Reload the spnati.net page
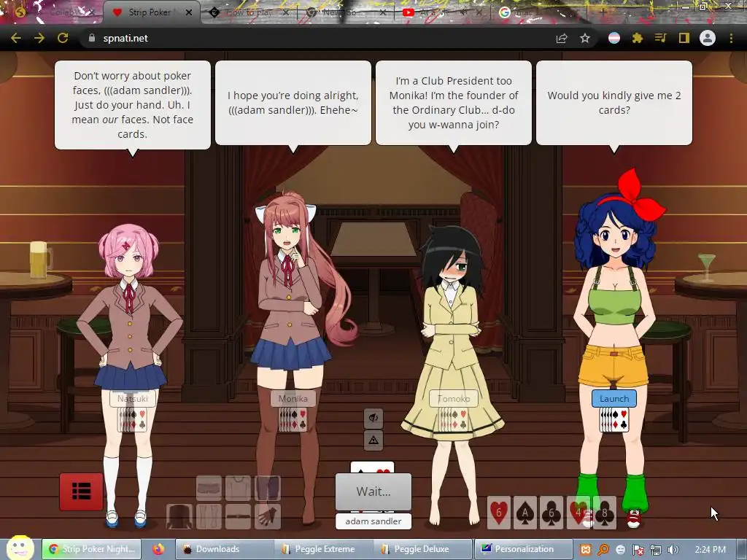Viewport: 747px width, 560px height. [x=63, y=38]
